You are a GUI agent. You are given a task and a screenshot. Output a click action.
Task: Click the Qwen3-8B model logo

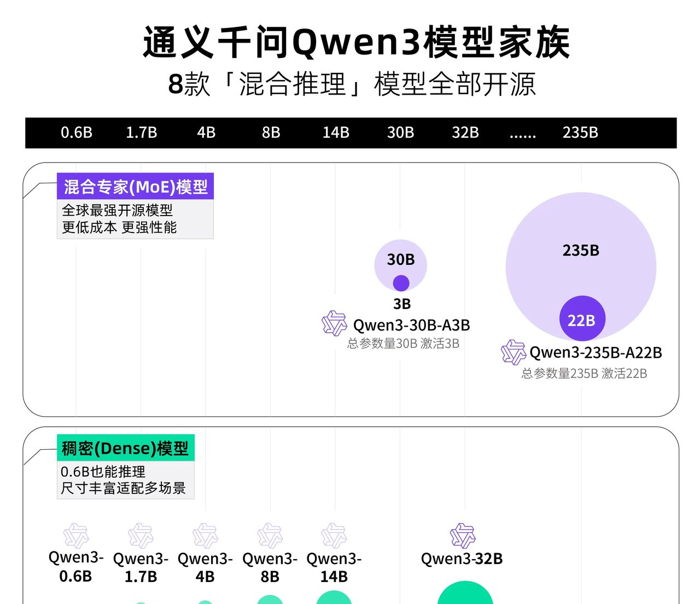pos(269,537)
